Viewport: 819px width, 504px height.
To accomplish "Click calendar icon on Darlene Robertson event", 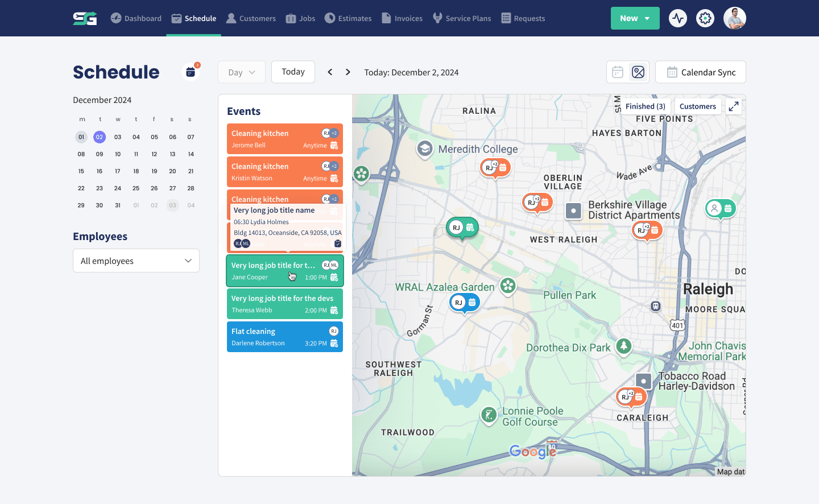I will click(334, 344).
